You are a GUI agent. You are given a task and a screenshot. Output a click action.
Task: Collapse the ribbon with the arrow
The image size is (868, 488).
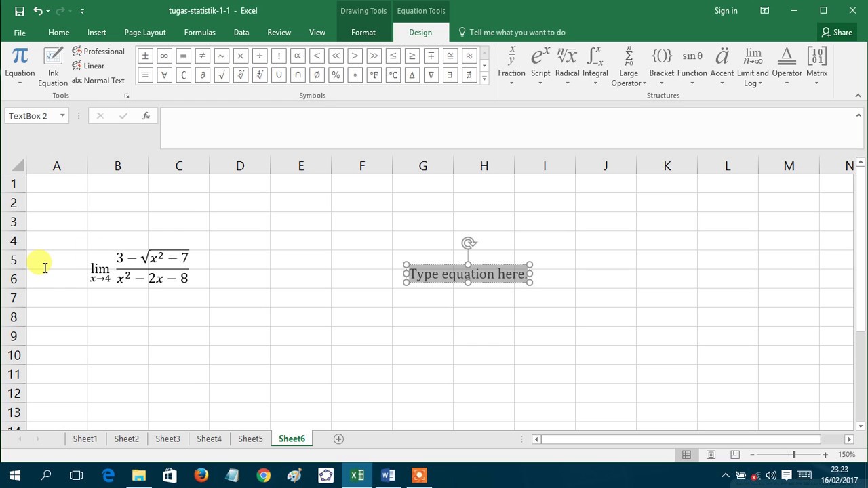(858, 96)
